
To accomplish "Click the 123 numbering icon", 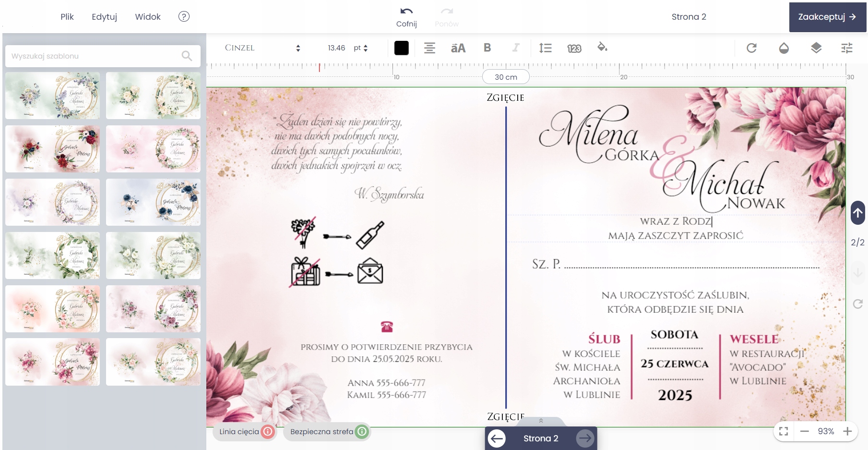I will tap(574, 48).
